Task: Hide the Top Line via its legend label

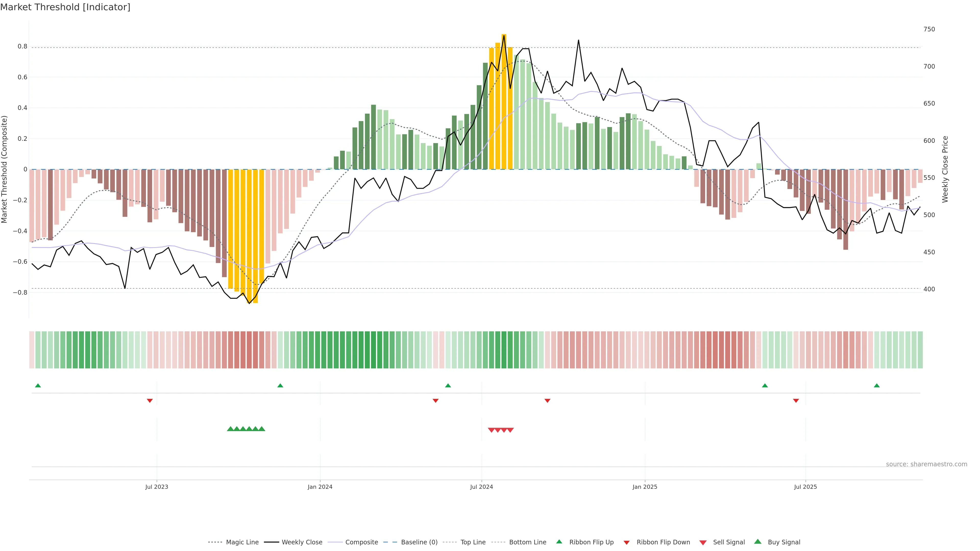Action: coord(473,542)
